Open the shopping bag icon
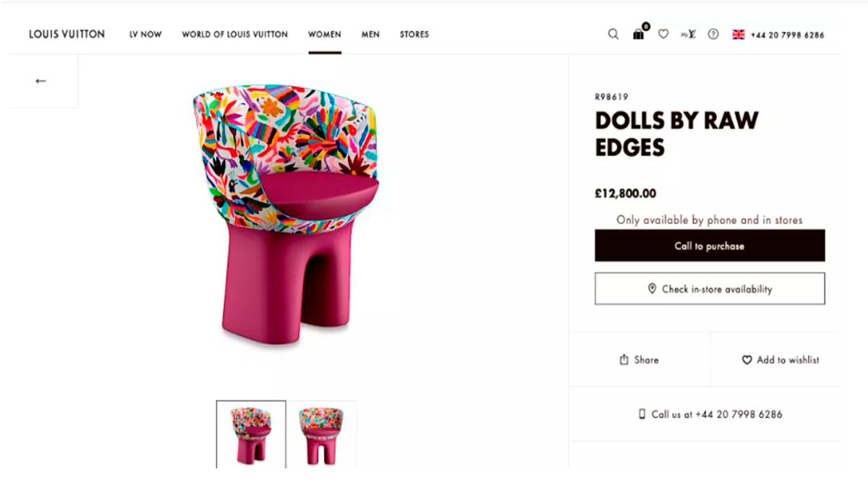The height and width of the screenshot is (488, 868). (639, 34)
